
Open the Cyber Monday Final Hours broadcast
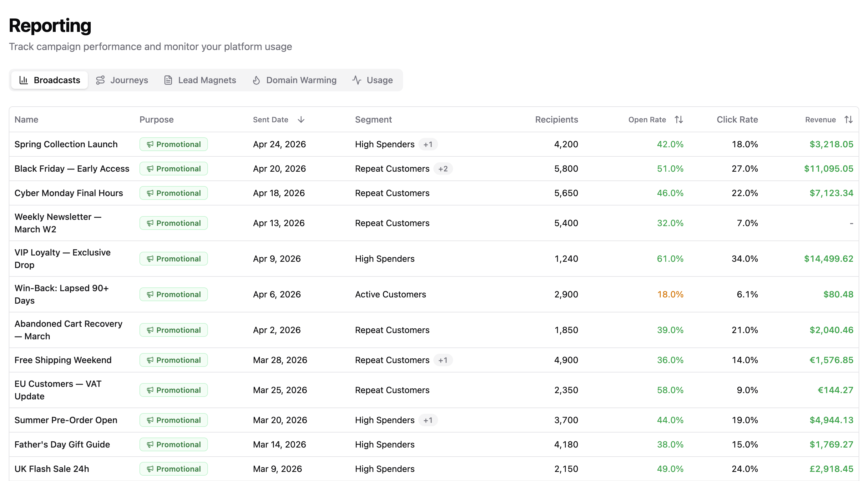point(69,193)
